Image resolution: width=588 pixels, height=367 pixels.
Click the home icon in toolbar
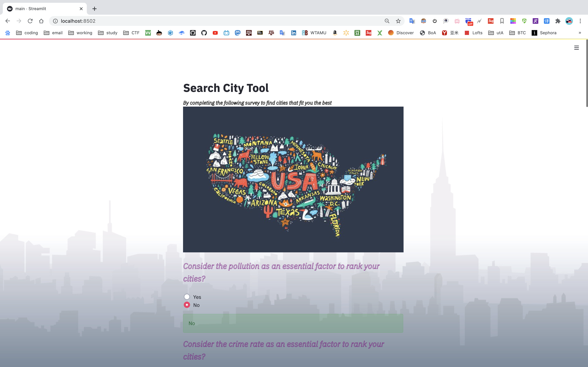(41, 21)
